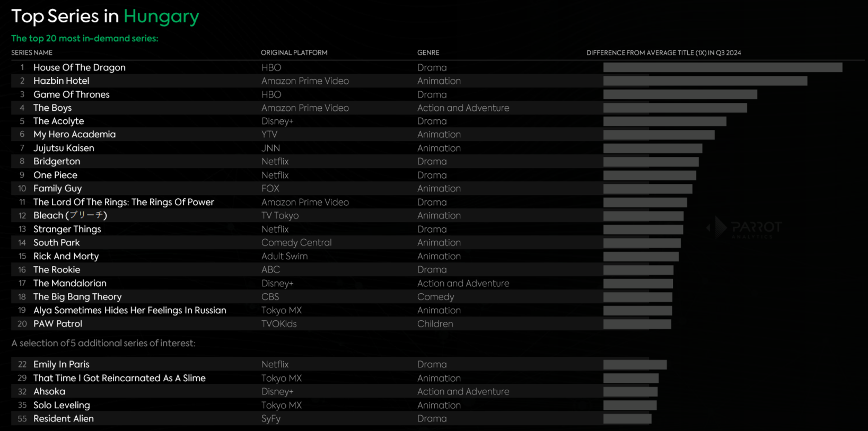The image size is (868, 431).
Task: Click the 'FOX' platform cell
Action: (x=270, y=189)
